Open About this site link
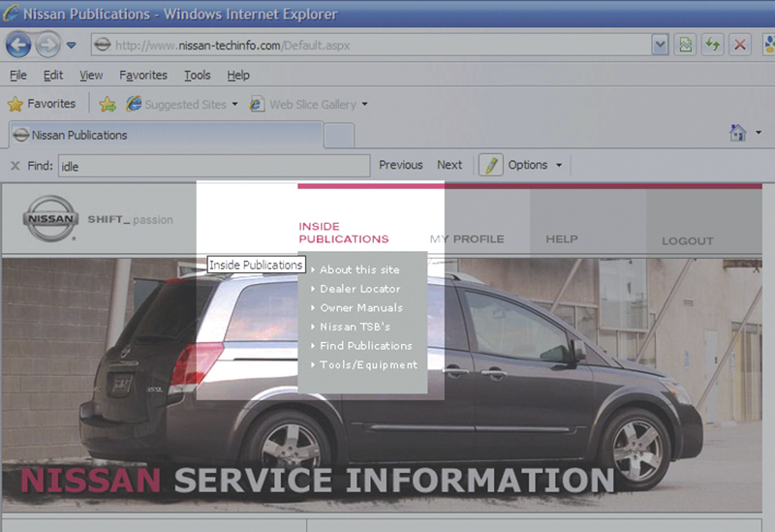The height and width of the screenshot is (532, 775). tap(359, 269)
